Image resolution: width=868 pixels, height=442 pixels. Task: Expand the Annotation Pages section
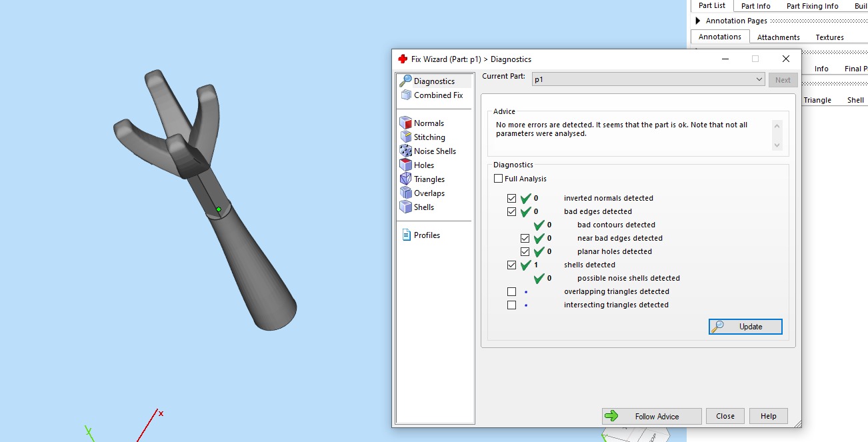tap(698, 21)
